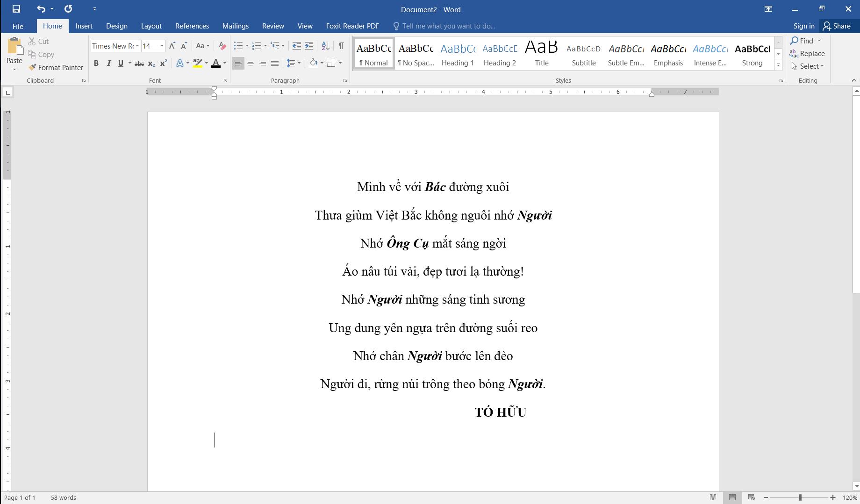Screen dimensions: 860x504
Task: Zoom out with the minus button
Action: (766, 497)
